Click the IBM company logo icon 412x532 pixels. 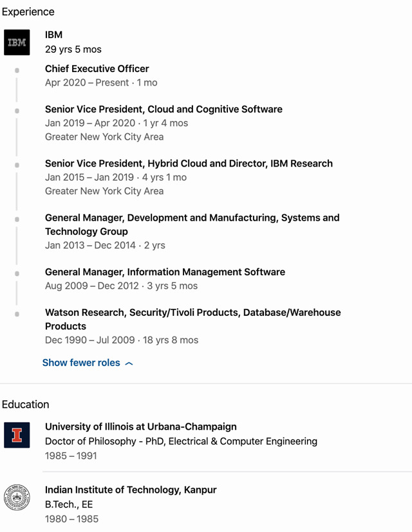(x=17, y=42)
